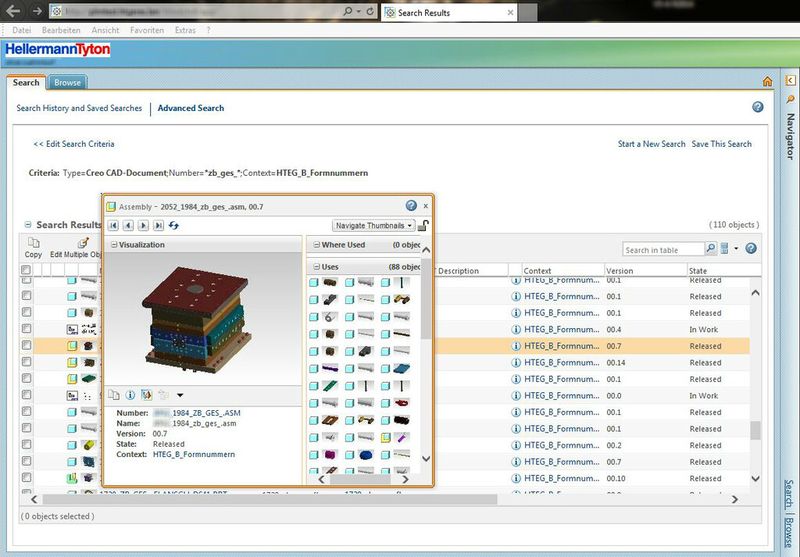Viewport: 800px width, 557px height.
Task: Open the Bearbeiten menu
Action: [x=61, y=30]
